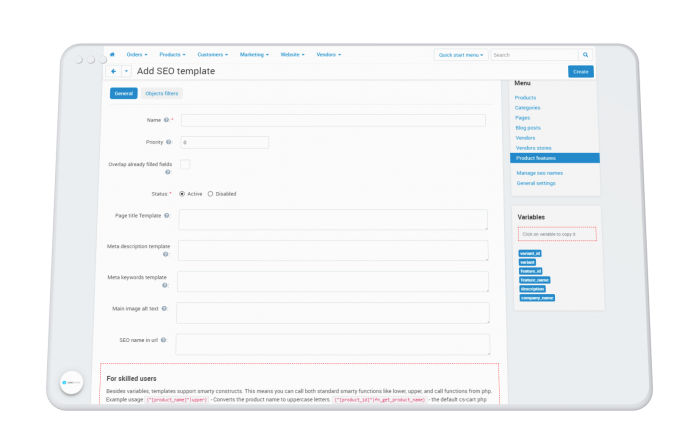
Task: Copy the feature_id variable
Action: [530, 271]
